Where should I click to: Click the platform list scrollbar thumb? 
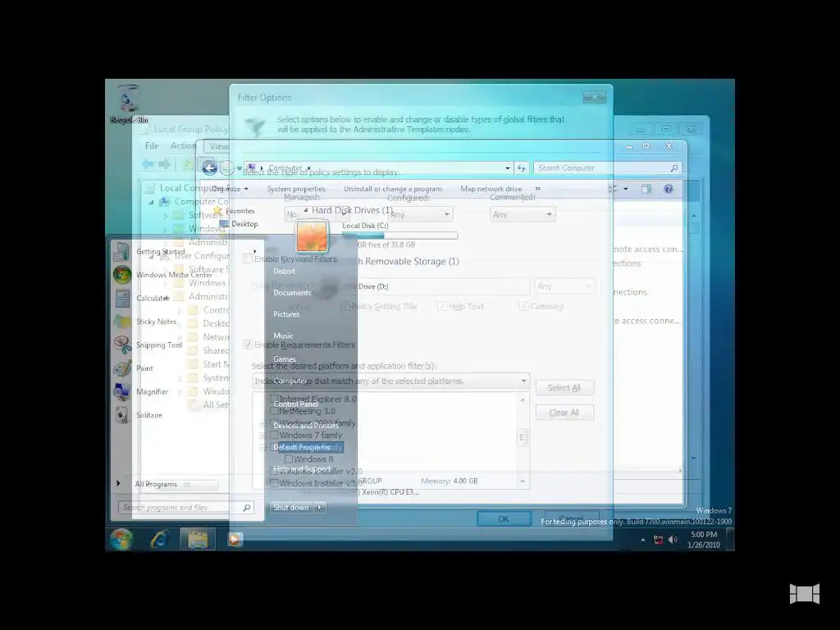click(522, 437)
